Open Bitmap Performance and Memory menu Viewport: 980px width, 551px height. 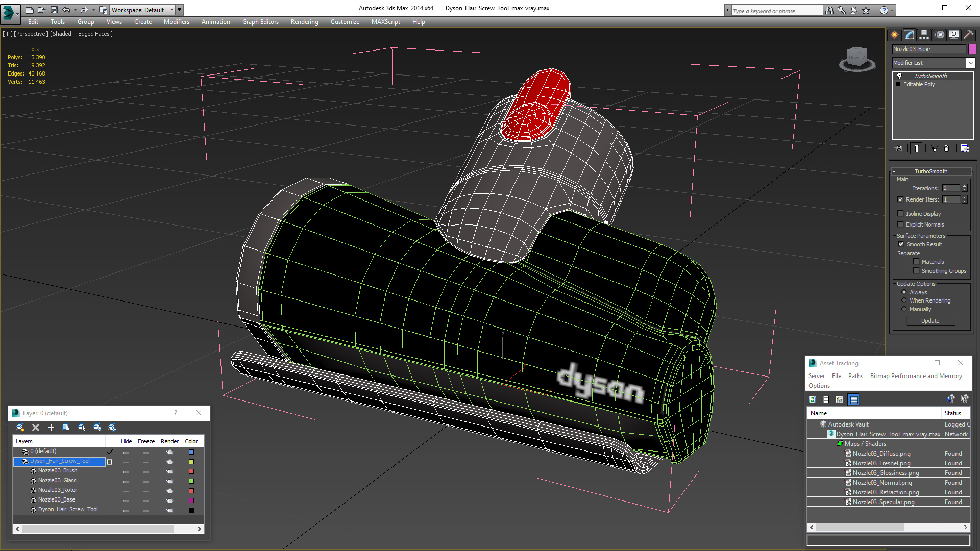[x=916, y=376]
